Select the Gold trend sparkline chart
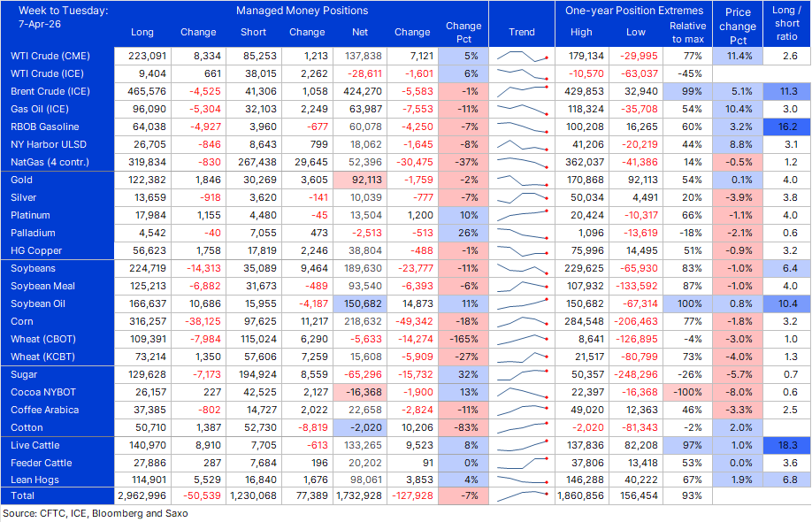The image size is (812, 522). coord(521,180)
